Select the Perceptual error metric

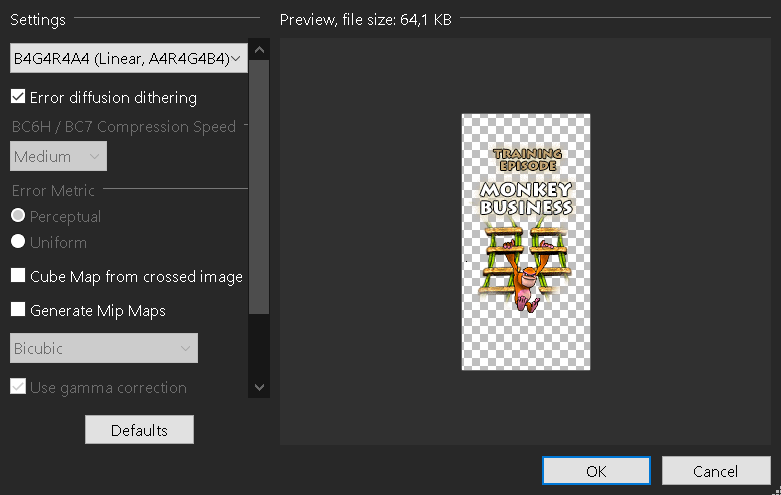18,216
